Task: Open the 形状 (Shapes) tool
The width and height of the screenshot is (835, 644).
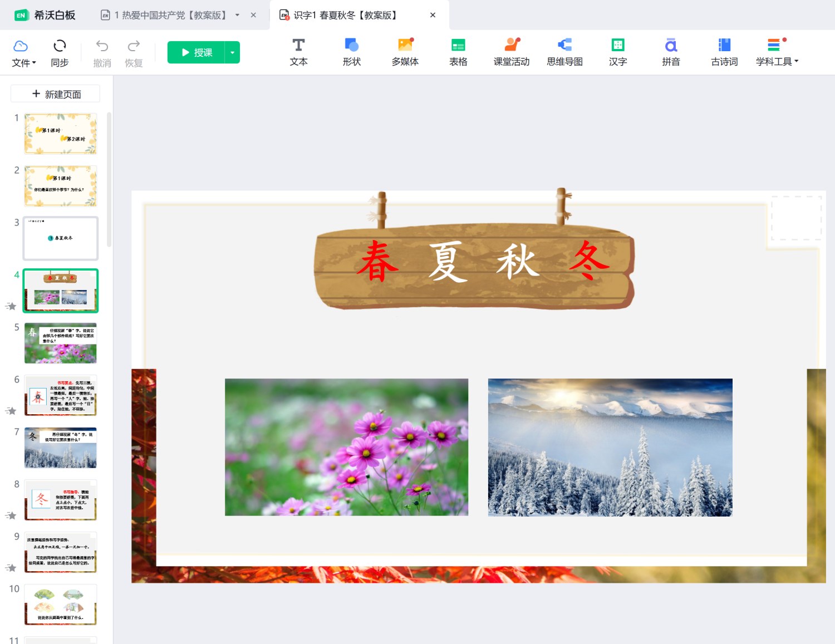Action: pos(351,52)
